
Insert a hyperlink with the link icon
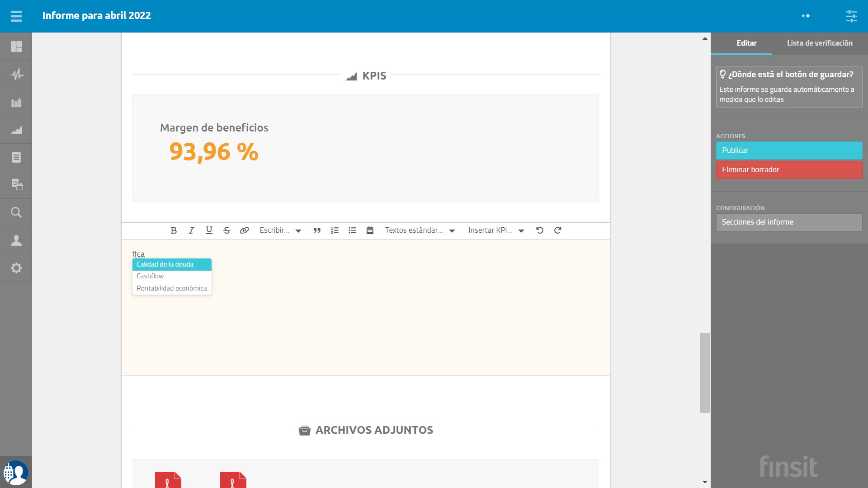click(244, 230)
